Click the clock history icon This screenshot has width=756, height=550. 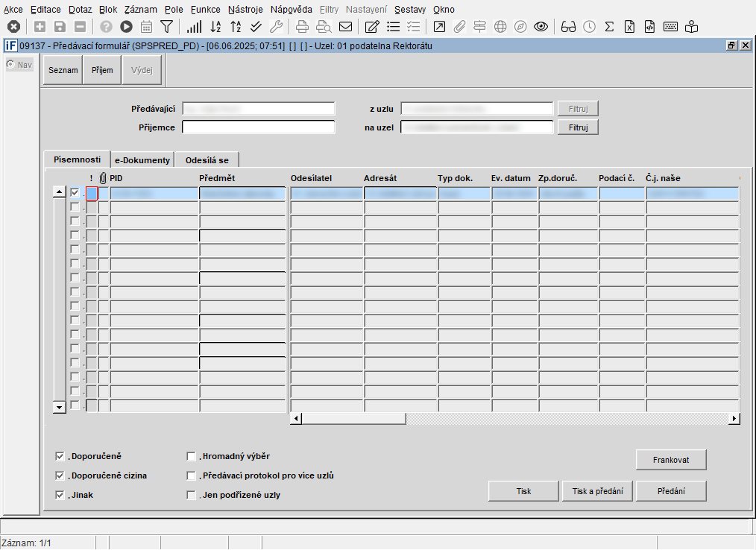point(589,27)
